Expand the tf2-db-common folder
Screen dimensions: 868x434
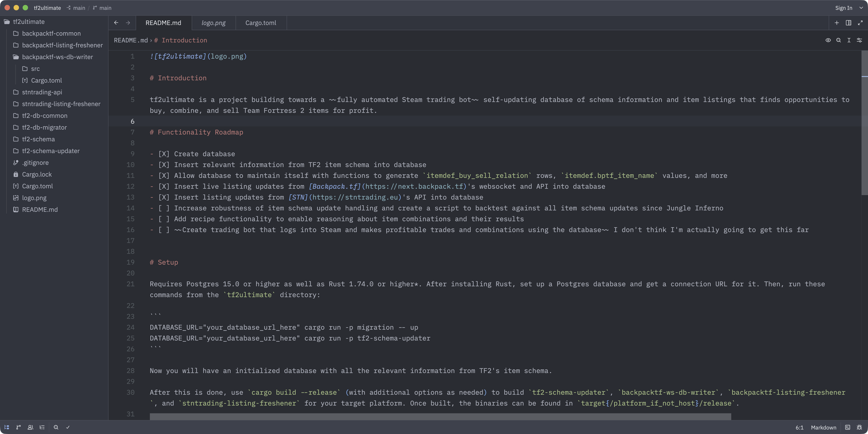[44, 116]
